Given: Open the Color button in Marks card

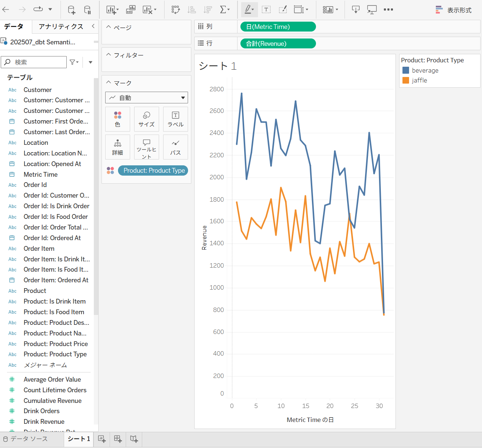Looking at the screenshot, I should pos(118,119).
